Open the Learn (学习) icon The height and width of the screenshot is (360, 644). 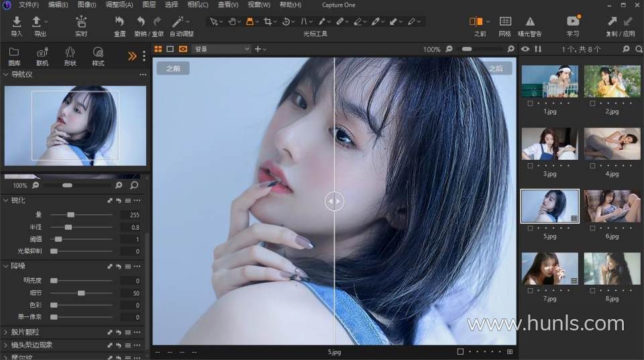tap(573, 21)
